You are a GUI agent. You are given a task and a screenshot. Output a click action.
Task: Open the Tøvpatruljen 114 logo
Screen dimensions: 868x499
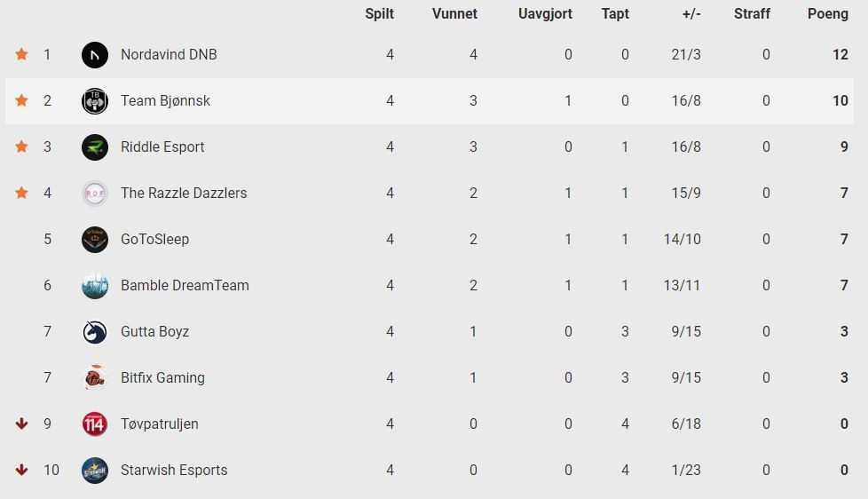95,424
